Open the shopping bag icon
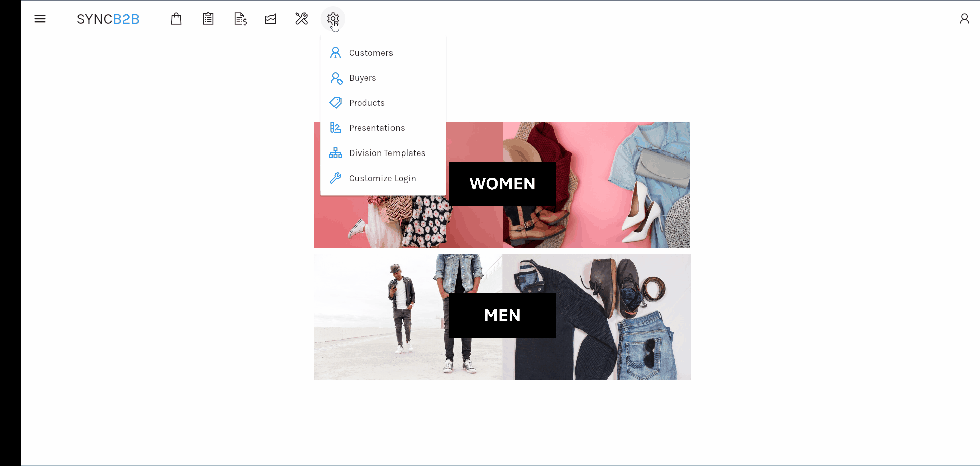The image size is (980, 466). coord(176,19)
